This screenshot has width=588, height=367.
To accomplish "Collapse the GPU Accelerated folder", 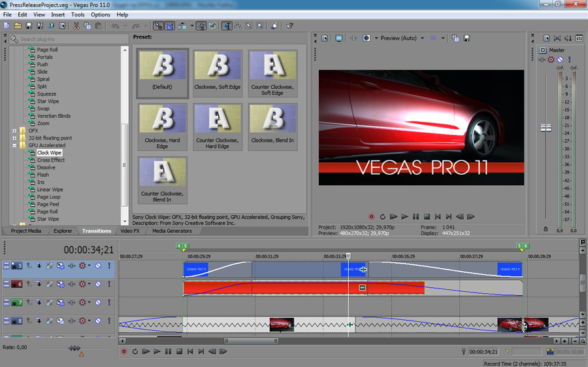I will coord(14,145).
